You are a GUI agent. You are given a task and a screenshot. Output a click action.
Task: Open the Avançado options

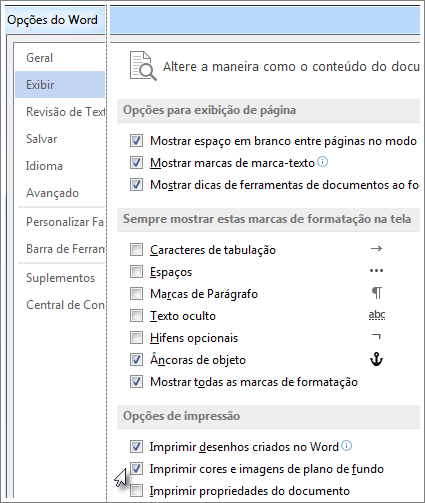[x=52, y=193]
